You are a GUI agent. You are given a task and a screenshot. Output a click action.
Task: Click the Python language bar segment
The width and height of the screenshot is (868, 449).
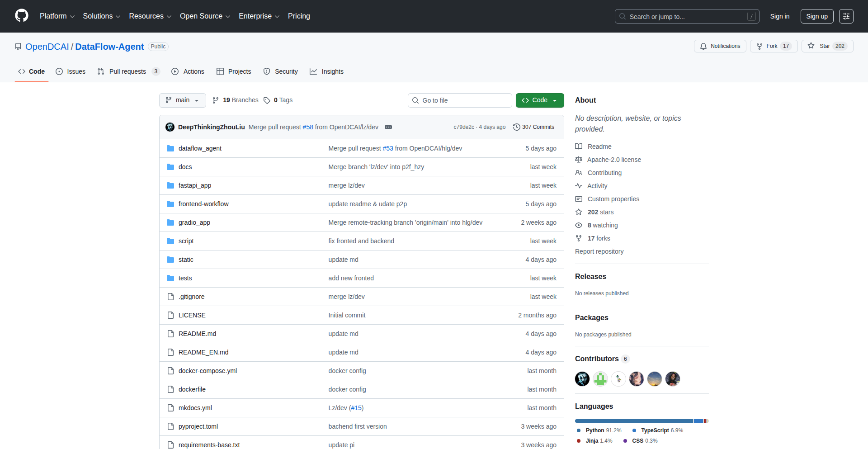tap(634, 421)
